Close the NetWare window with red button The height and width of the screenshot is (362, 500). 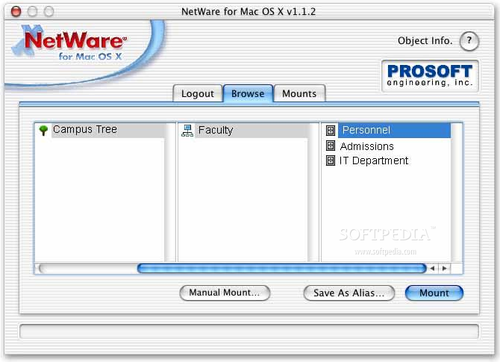[x=16, y=12]
